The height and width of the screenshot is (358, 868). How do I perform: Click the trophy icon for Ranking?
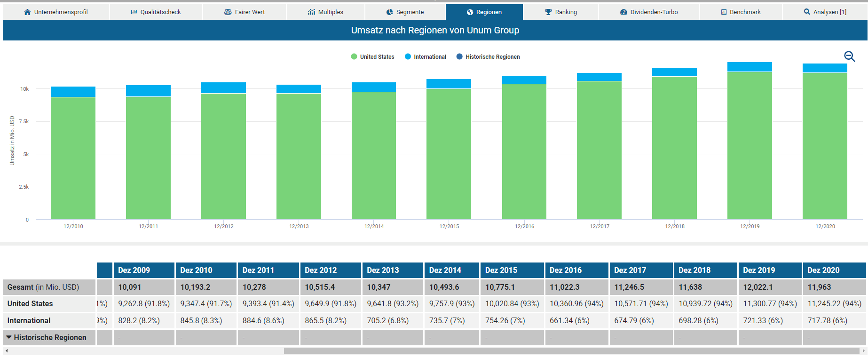point(548,12)
